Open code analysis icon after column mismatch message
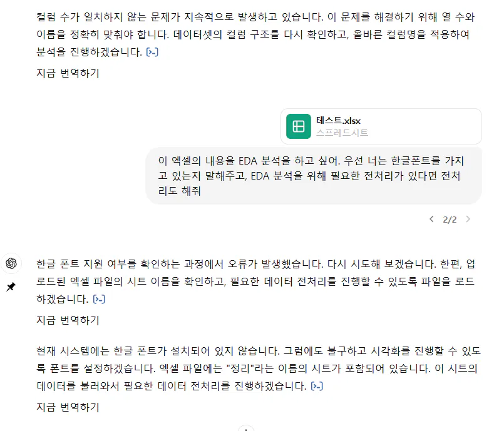The height and width of the screenshot is (431, 504). (152, 52)
